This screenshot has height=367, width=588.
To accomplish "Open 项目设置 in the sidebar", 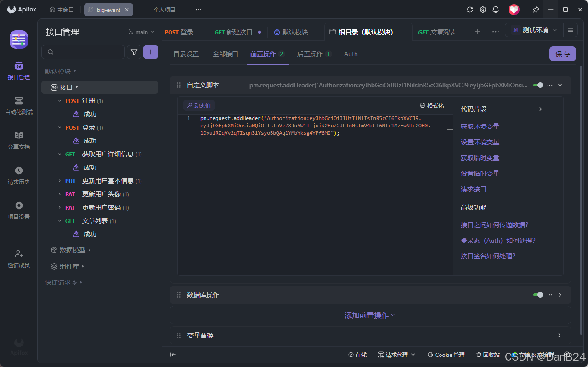I will pos(18,211).
